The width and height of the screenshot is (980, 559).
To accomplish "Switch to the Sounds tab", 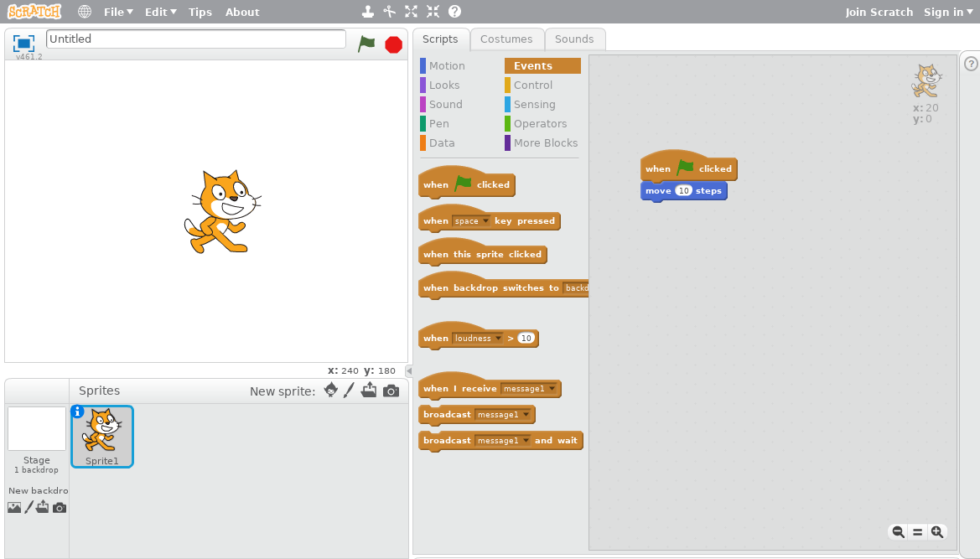I will pos(574,39).
